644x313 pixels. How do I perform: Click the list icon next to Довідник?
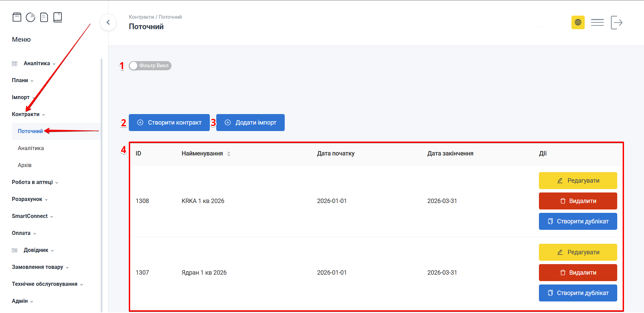tap(14, 250)
